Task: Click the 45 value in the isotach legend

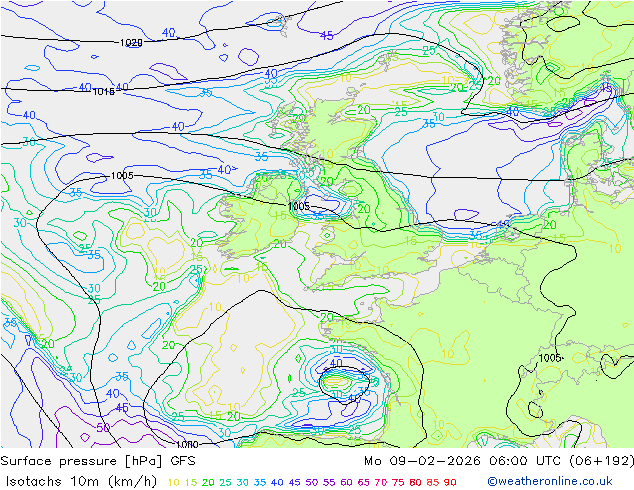Action: [x=294, y=482]
